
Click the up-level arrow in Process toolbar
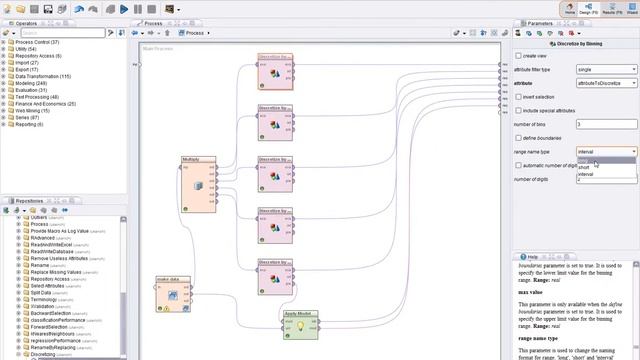point(167,33)
